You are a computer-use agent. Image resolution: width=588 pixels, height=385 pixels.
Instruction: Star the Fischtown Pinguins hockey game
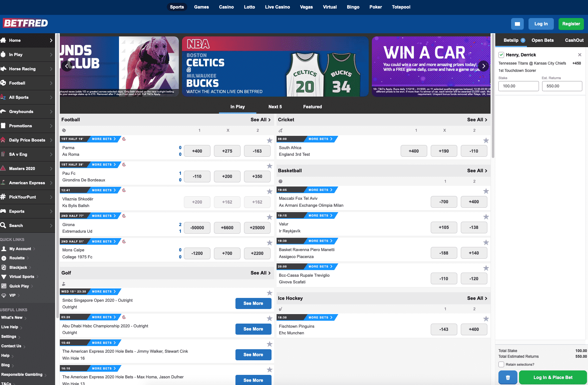point(486,319)
